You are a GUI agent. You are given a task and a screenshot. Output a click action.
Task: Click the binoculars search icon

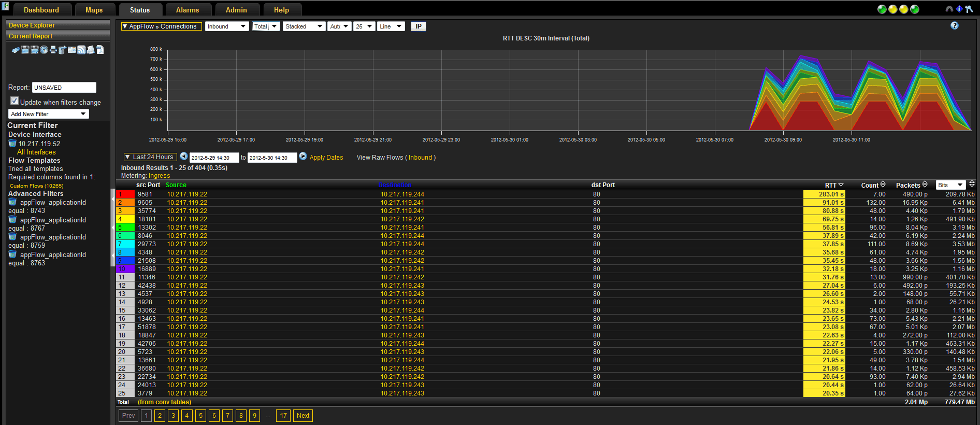point(949,9)
